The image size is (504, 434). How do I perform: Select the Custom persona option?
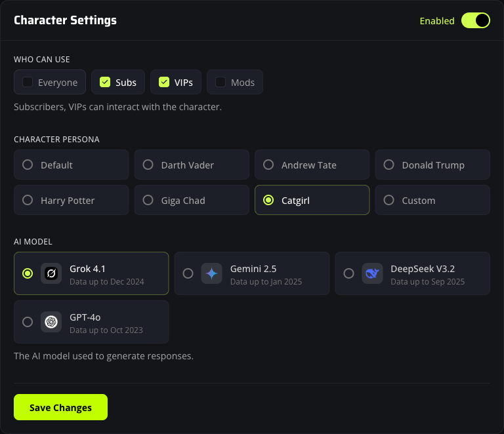point(432,200)
